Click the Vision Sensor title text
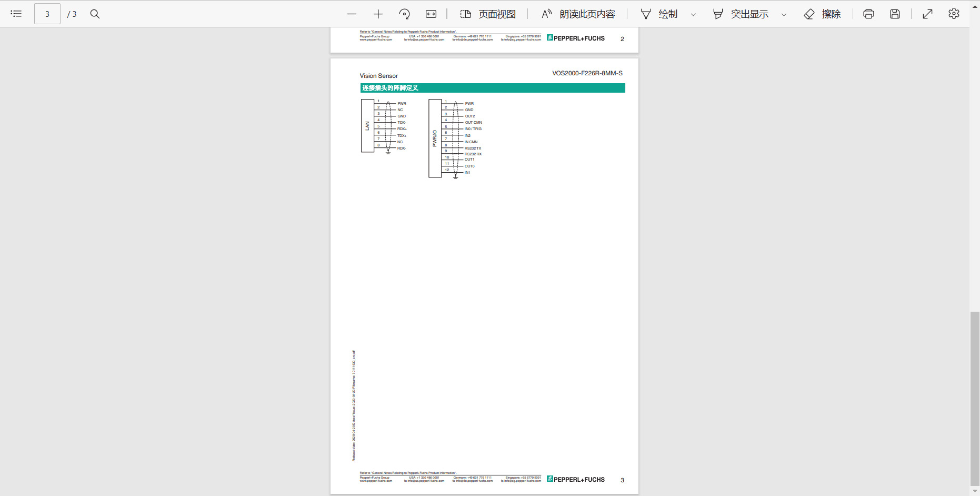The width and height of the screenshot is (980, 496). click(379, 76)
